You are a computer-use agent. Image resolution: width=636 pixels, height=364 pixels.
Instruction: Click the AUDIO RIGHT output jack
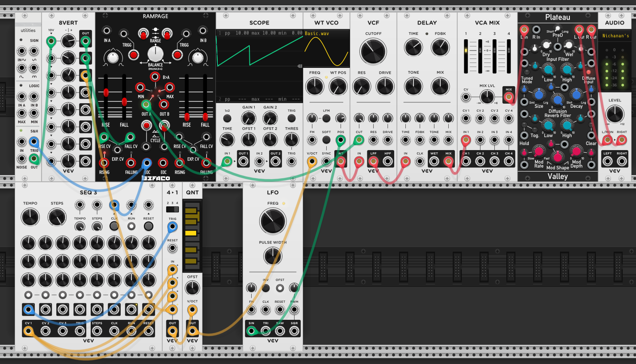[621, 162]
